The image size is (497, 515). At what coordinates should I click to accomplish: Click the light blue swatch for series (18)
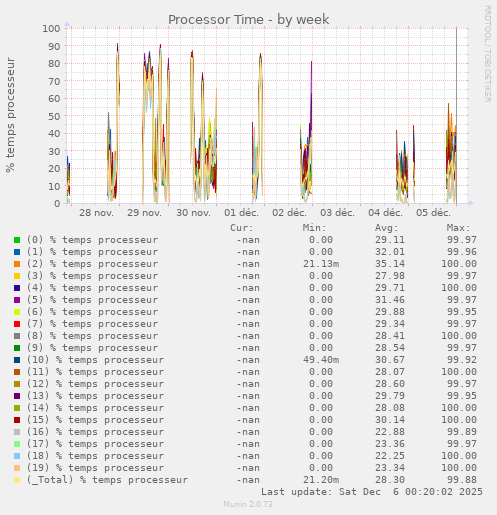17,456
